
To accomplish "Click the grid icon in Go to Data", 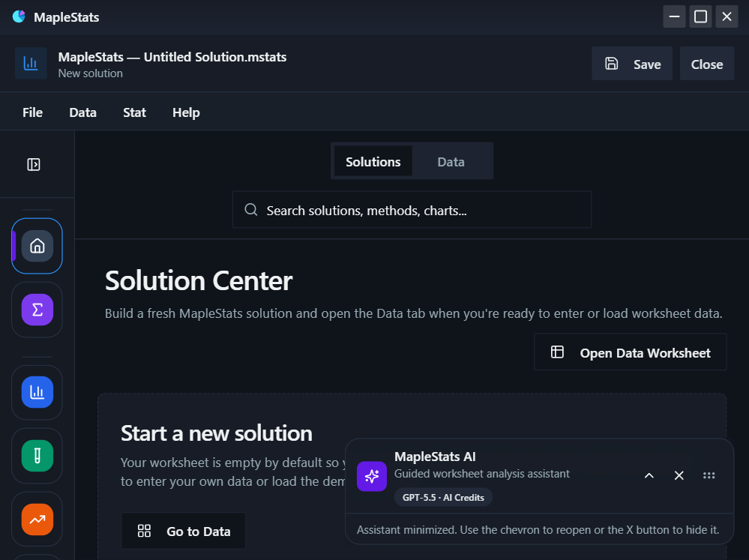I will pyautogui.click(x=144, y=531).
